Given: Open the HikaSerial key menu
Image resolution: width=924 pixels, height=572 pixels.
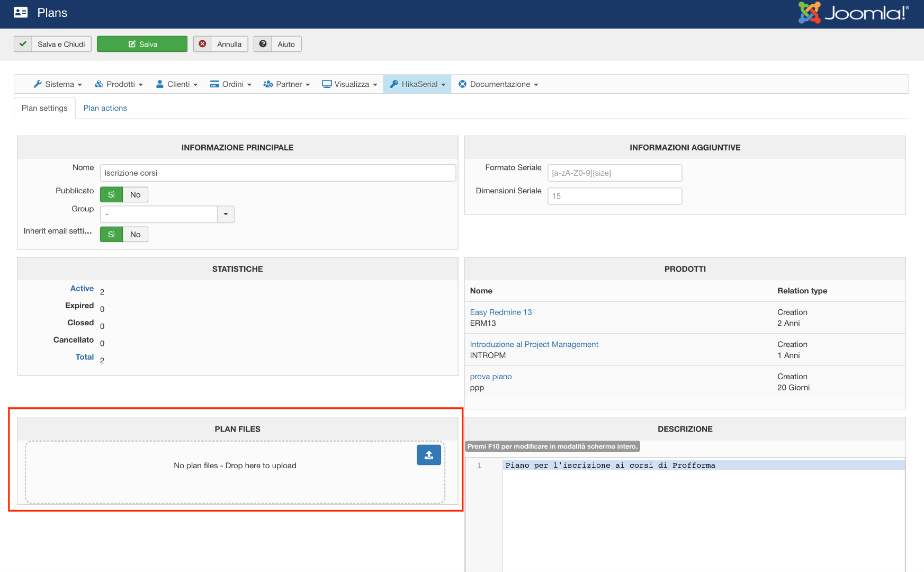Looking at the screenshot, I should (x=417, y=84).
